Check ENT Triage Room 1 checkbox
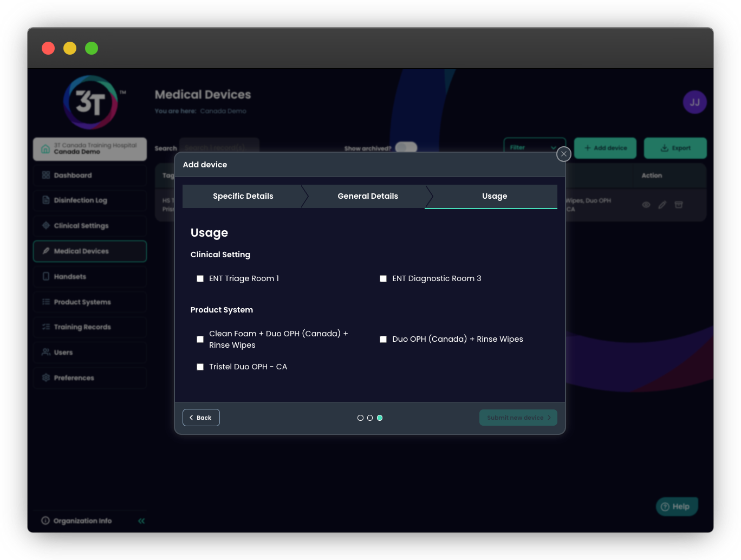The image size is (741, 560). click(200, 278)
